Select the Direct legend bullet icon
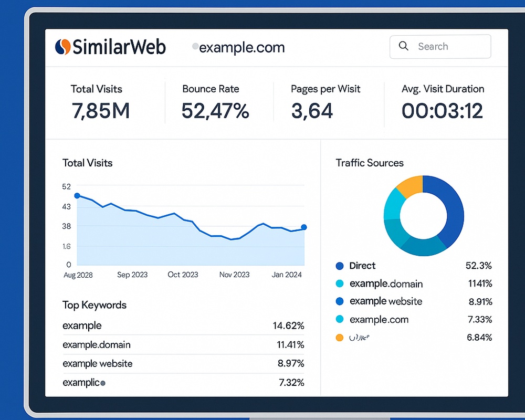 pos(339,266)
